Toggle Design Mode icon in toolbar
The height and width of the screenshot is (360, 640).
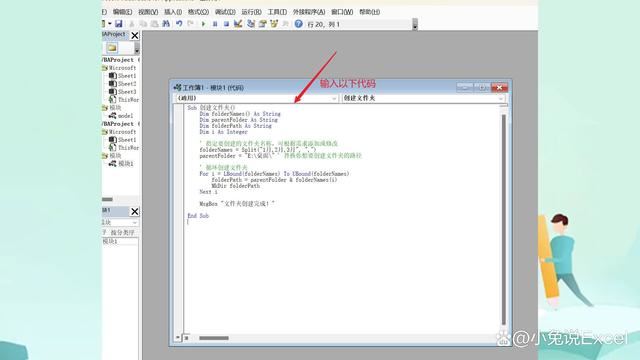pos(238,24)
